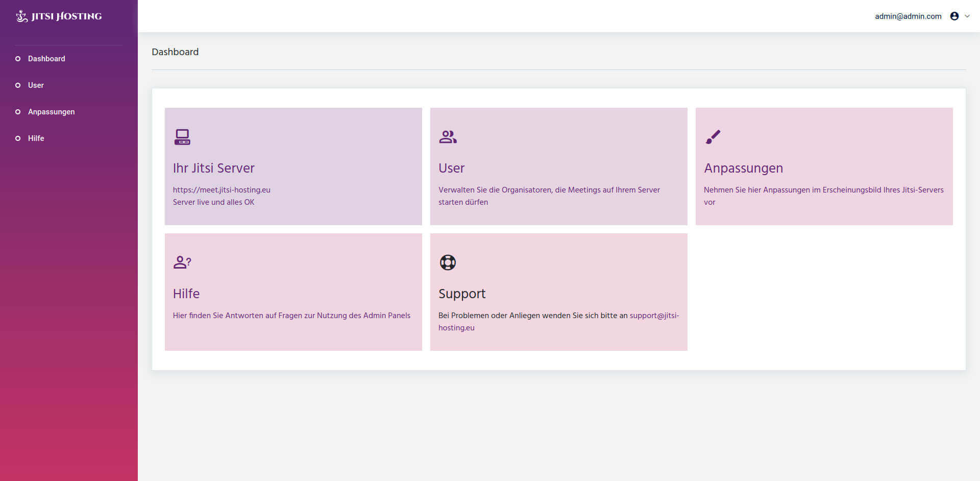Click the person question icon in Hilfe card
Image resolution: width=980 pixels, height=481 pixels.
point(182,262)
